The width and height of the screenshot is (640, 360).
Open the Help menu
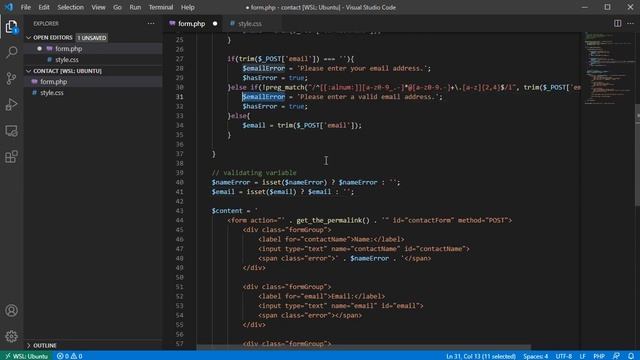[188, 7]
